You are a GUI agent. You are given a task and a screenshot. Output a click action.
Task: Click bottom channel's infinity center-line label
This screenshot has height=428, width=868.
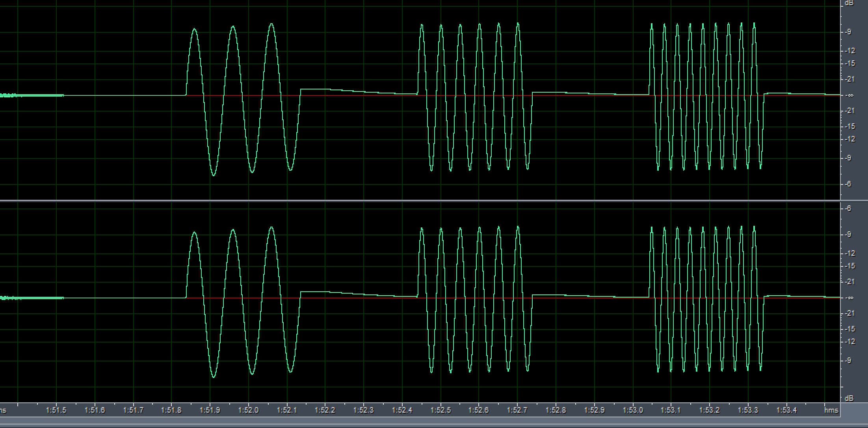pos(849,298)
